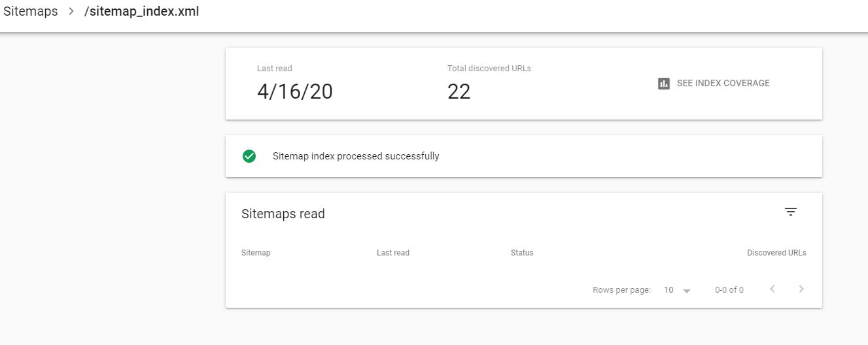Navigate back to Sitemaps breadcrumb
This screenshot has width=868, height=345.
coord(30,12)
